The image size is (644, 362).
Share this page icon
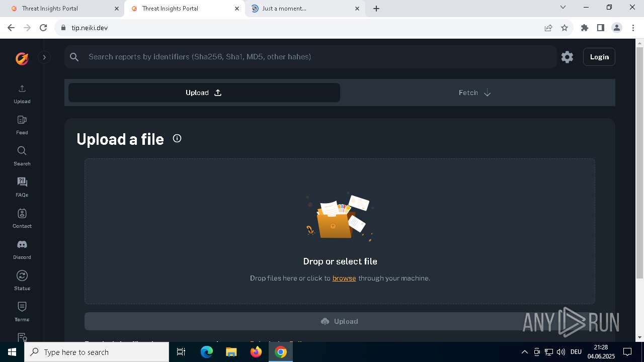click(548, 28)
